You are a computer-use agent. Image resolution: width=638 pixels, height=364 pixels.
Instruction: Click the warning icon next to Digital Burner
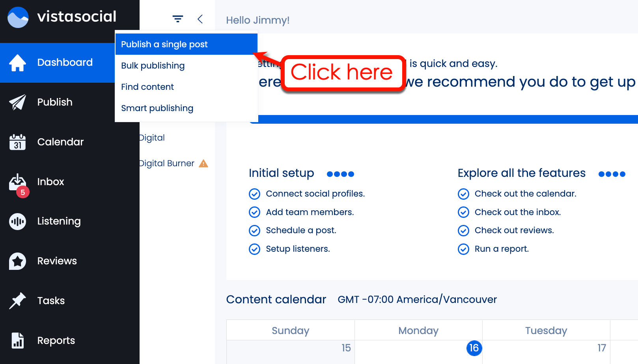(203, 163)
